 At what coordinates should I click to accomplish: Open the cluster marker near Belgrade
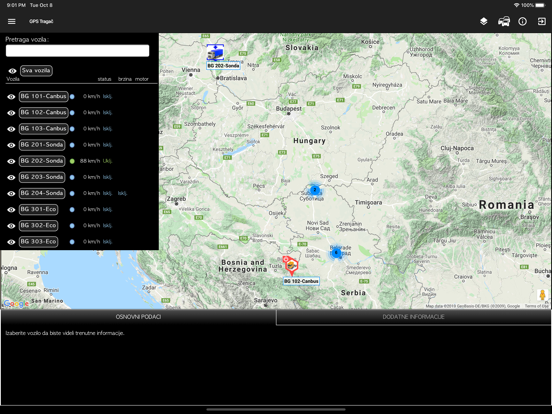tap(336, 252)
